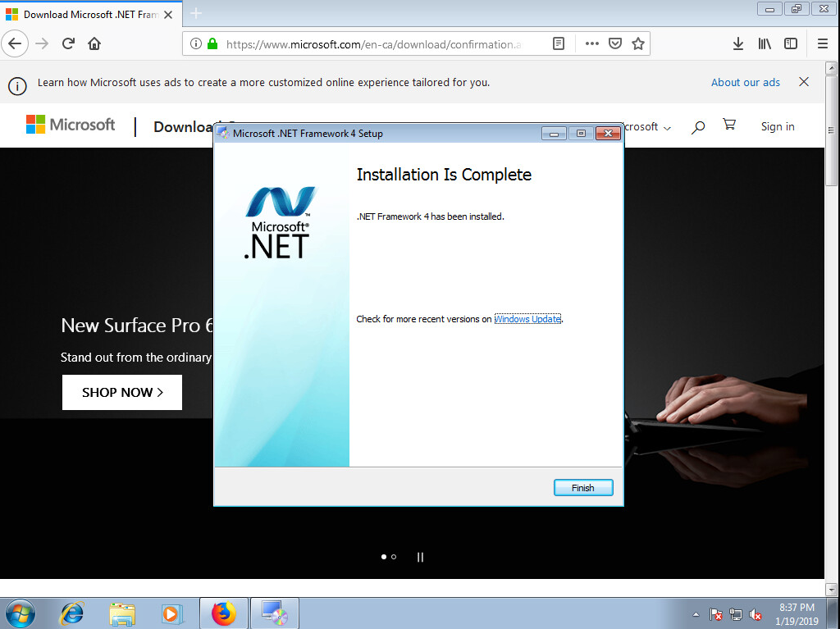
Task: Toggle reader view in address bar
Action: pyautogui.click(x=559, y=44)
